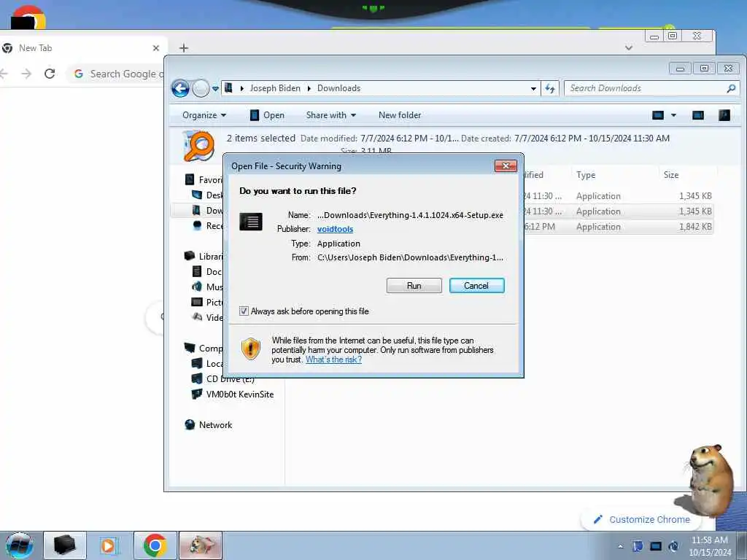The image size is (747, 560).
Task: Click the Videos library icon
Action: pyautogui.click(x=197, y=317)
